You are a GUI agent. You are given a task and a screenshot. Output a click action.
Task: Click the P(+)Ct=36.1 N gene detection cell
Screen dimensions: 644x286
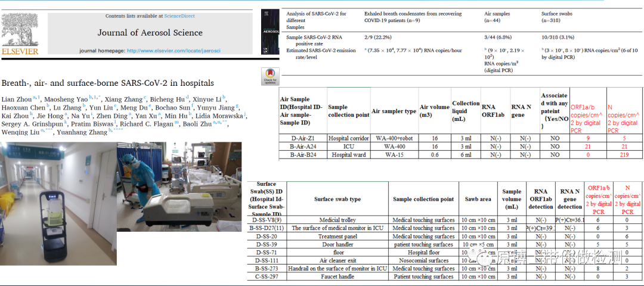(x=569, y=220)
